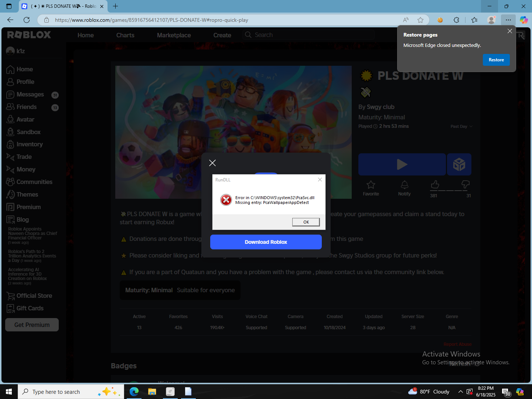
Task: Close the RunDLL error dialog
Action: (320, 180)
